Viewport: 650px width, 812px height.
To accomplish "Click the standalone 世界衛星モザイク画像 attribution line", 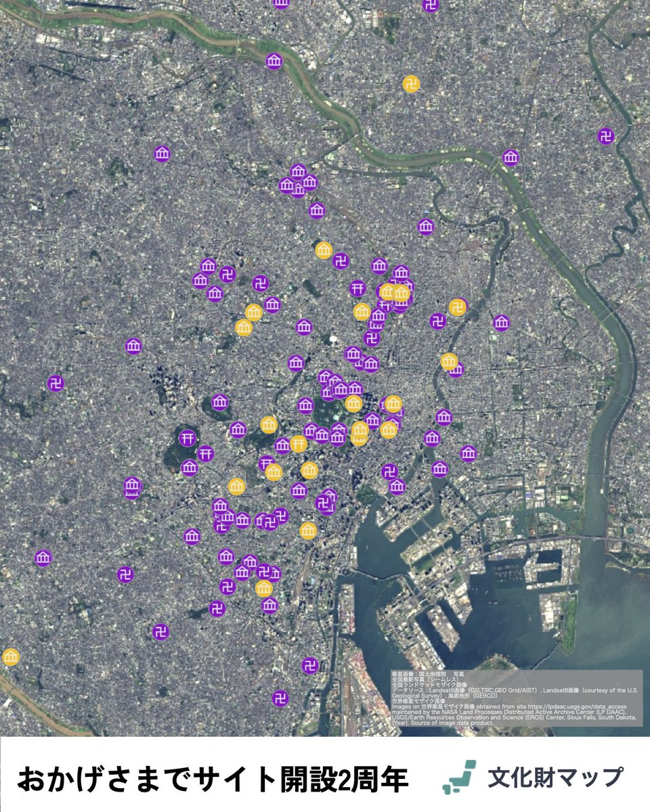I will tap(419, 701).
